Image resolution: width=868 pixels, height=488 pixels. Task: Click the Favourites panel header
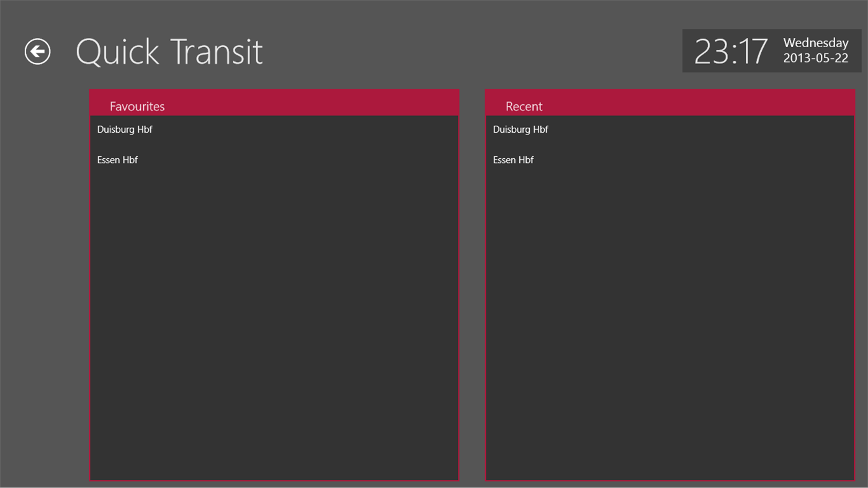point(136,106)
